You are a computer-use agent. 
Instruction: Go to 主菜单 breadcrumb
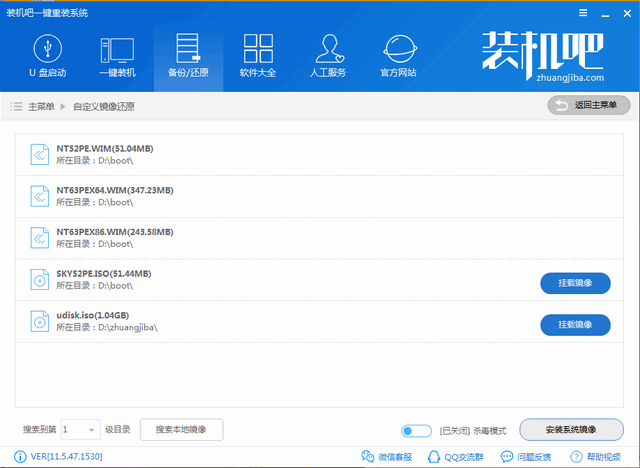click(38, 106)
